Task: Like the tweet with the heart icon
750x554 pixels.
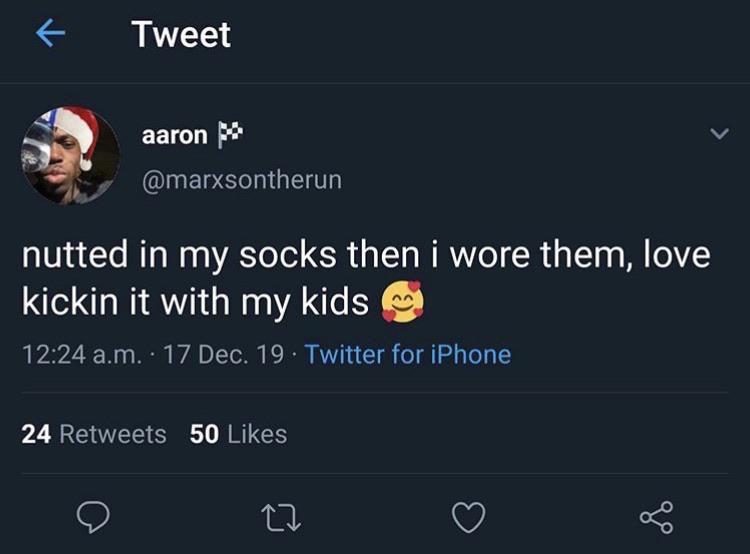Action: pyautogui.click(x=468, y=517)
